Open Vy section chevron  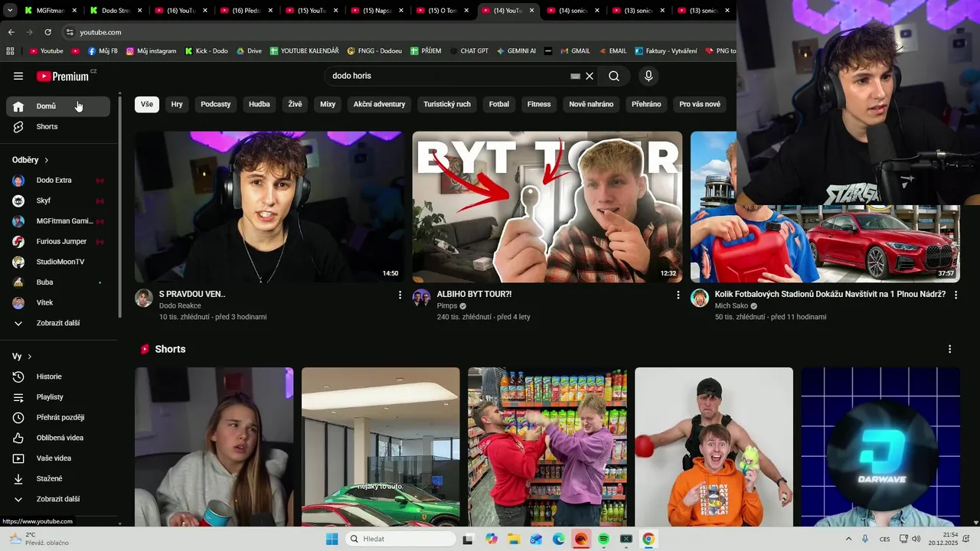click(30, 357)
